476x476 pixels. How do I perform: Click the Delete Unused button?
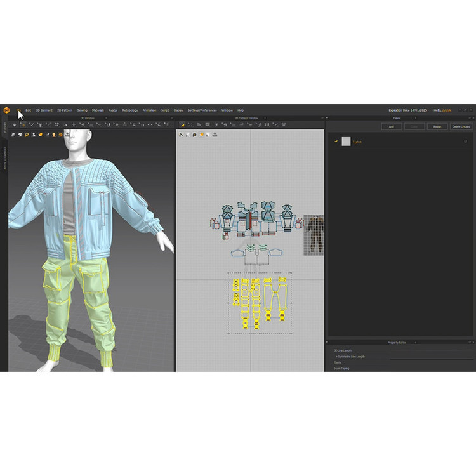461,126
